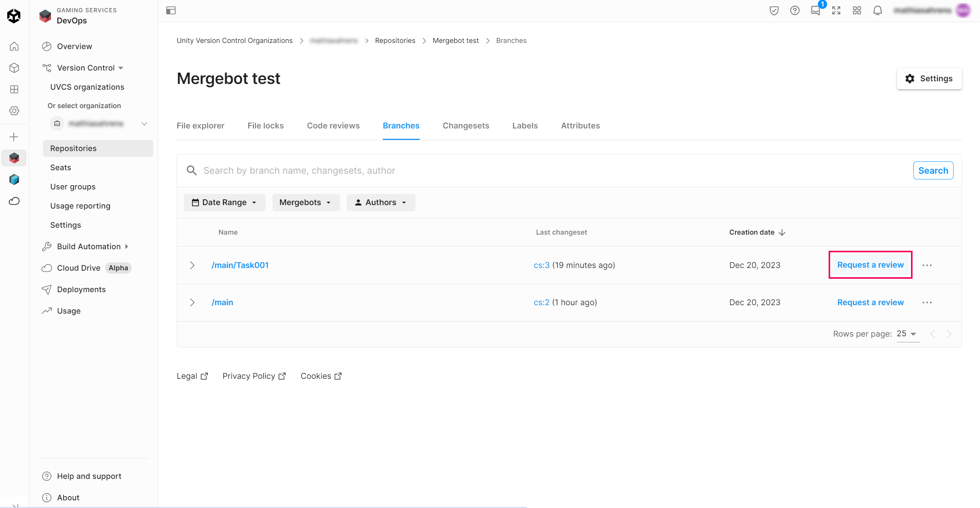
Task: Click the shield checkmark icon
Action: pos(774,11)
